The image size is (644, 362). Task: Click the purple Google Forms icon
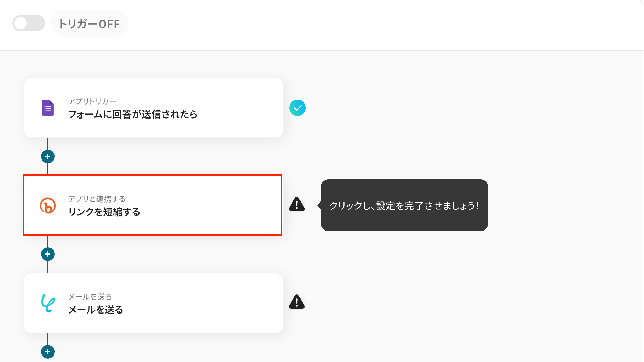coord(48,108)
